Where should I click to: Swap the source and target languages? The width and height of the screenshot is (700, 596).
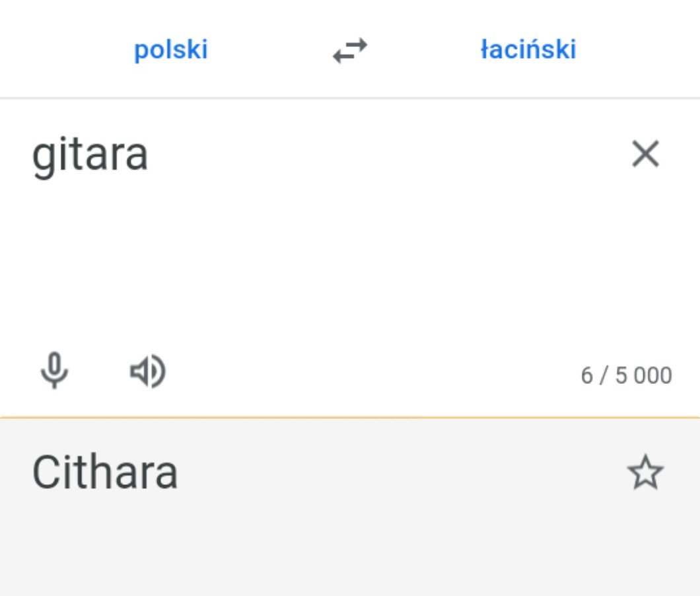click(350, 50)
